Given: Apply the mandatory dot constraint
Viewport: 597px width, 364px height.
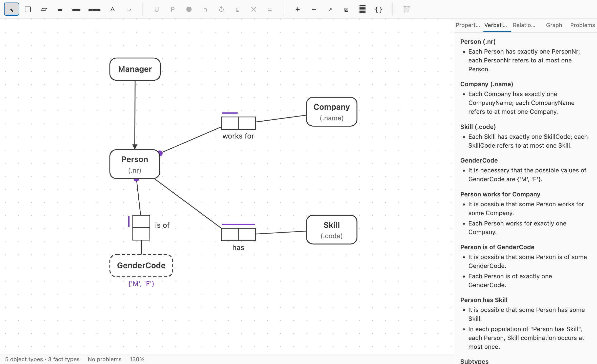Looking at the screenshot, I should pyautogui.click(x=189, y=9).
